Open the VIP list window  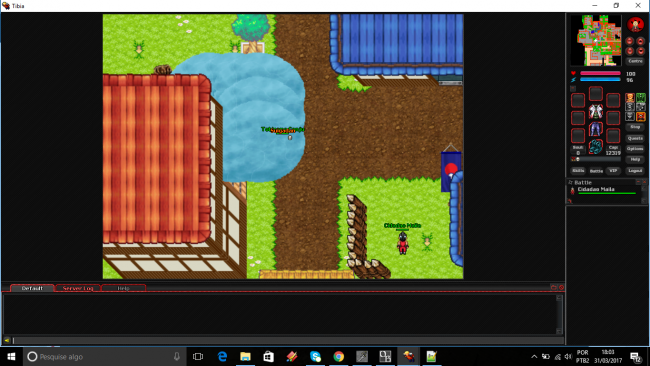(x=613, y=171)
